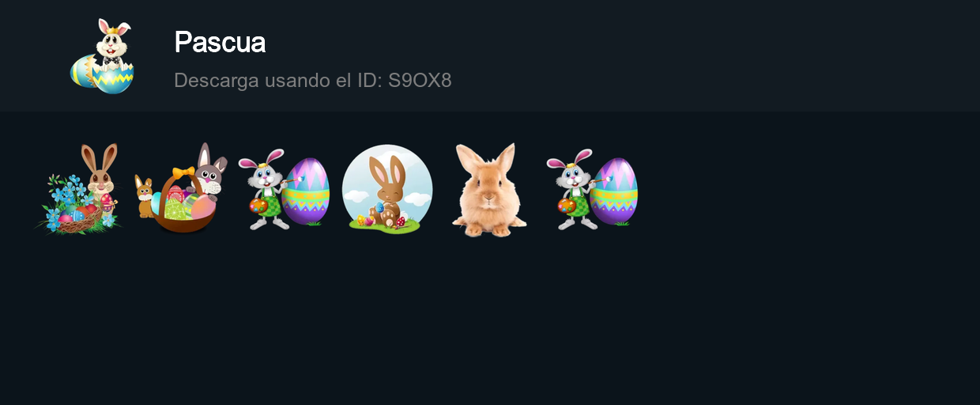Viewport: 980px width, 405px height.
Task: Select the bunny with flower nest sticker
Action: click(x=79, y=188)
